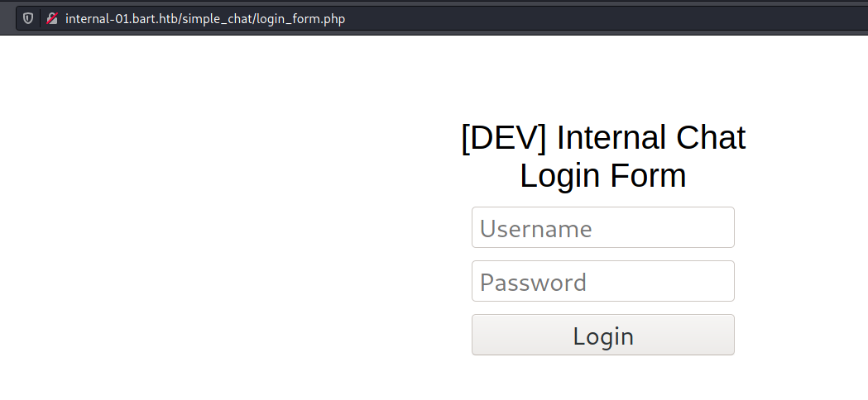Click the word "Chat" in the heading
The height and width of the screenshot is (400, 868).
click(x=711, y=138)
